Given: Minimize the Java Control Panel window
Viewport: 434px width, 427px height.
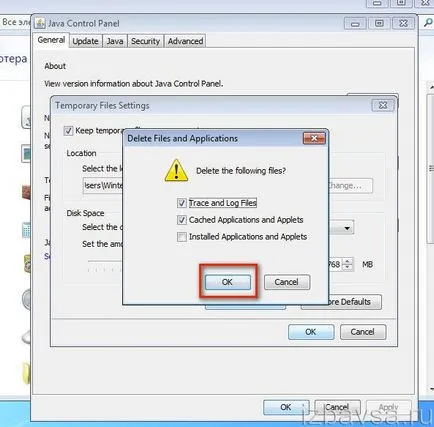Looking at the screenshot, I should pos(355,24).
